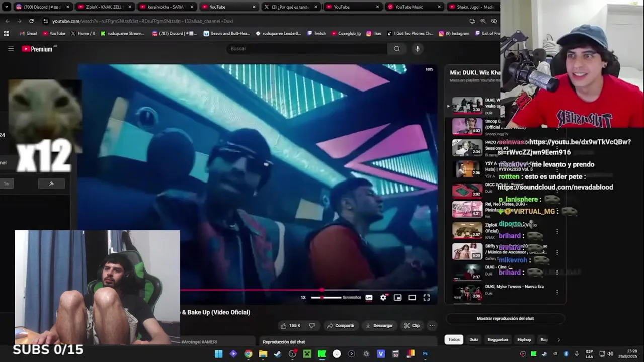
Task: Open the Gmail bookmark
Action: [x=28, y=34]
